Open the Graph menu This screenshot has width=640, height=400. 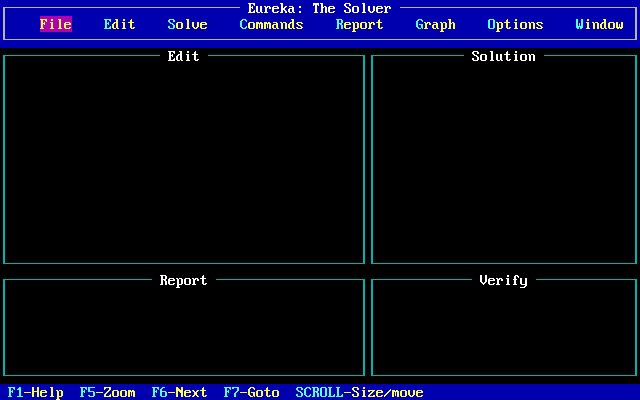[x=435, y=24]
